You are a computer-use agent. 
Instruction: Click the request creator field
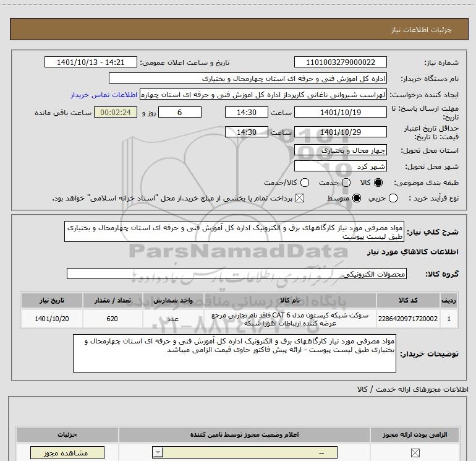(263, 95)
